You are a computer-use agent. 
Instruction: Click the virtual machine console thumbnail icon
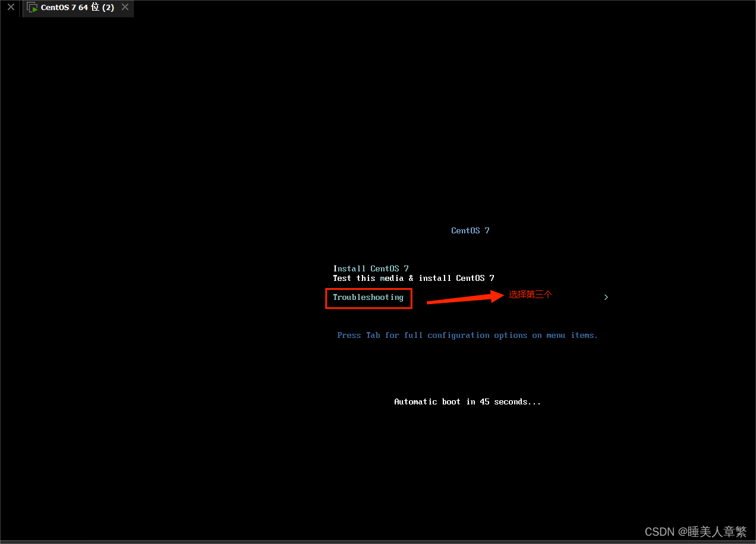pyautogui.click(x=33, y=8)
